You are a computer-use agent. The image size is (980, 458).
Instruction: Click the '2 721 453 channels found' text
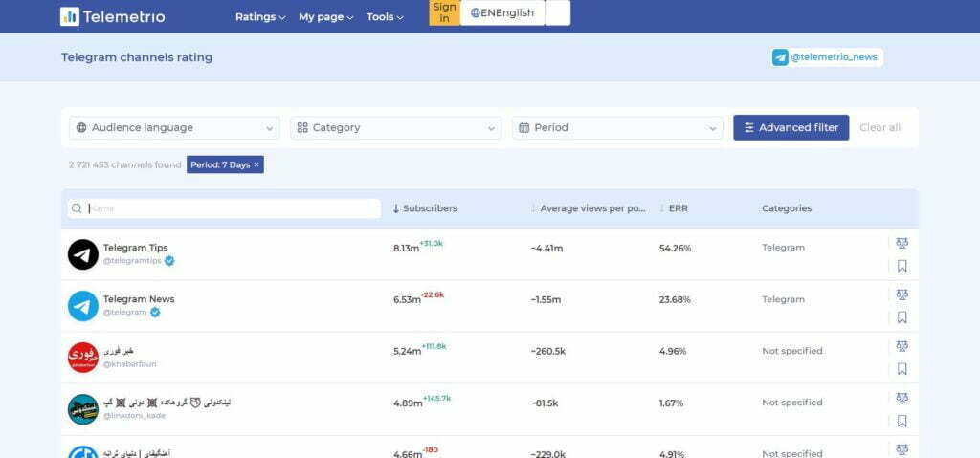(x=125, y=165)
